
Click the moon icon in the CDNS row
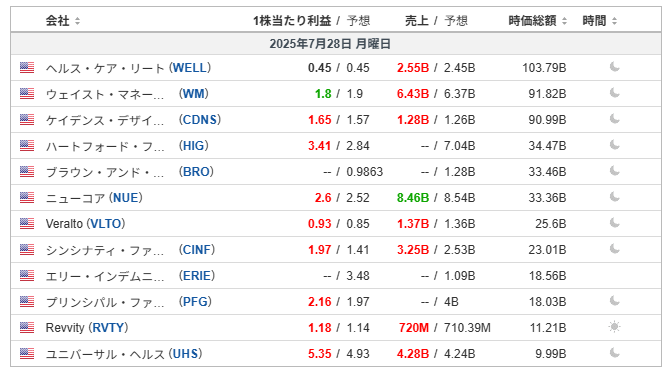click(614, 119)
